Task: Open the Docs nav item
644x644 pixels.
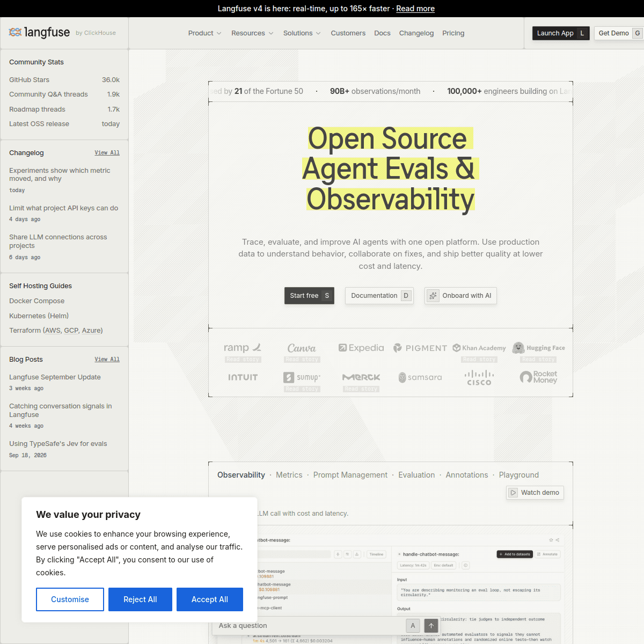Action: point(383,33)
